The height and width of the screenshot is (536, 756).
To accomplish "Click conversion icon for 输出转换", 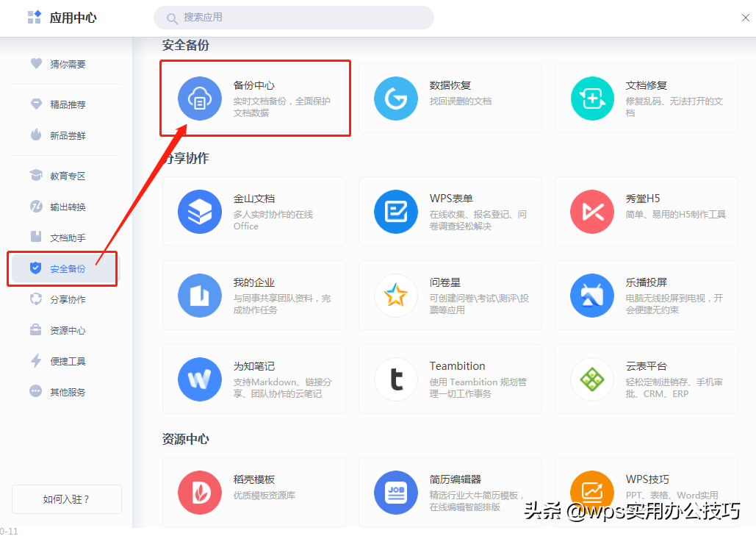I will pos(36,206).
